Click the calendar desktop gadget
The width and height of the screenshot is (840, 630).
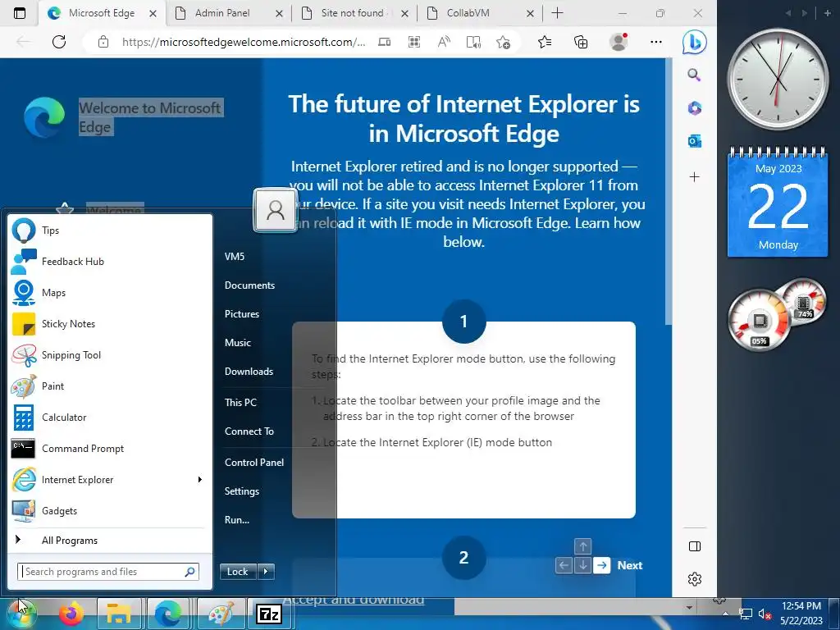click(778, 203)
